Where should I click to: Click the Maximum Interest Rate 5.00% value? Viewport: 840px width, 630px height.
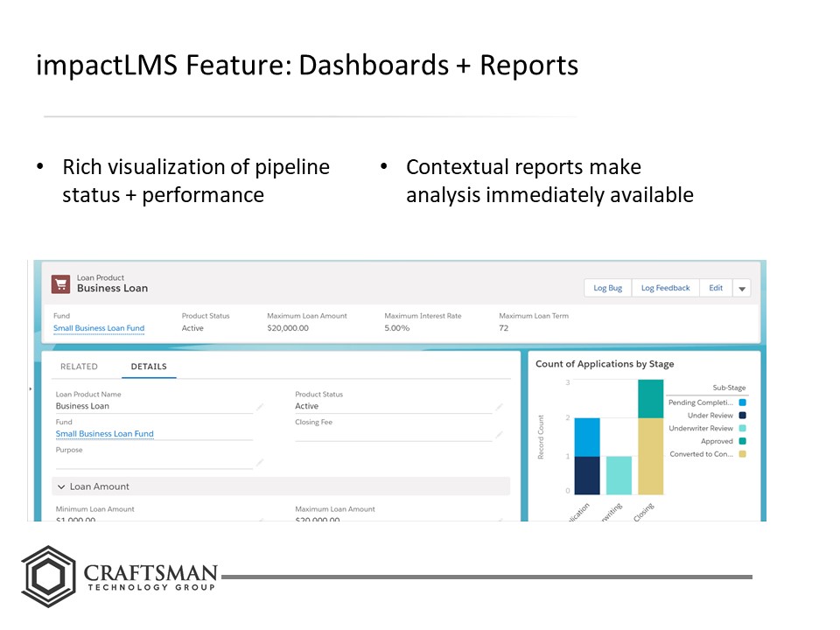pyautogui.click(x=396, y=328)
